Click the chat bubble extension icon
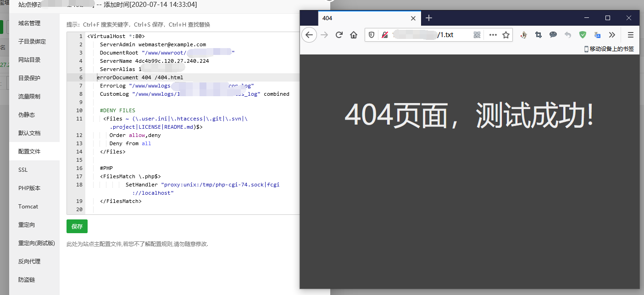 pyautogui.click(x=553, y=35)
